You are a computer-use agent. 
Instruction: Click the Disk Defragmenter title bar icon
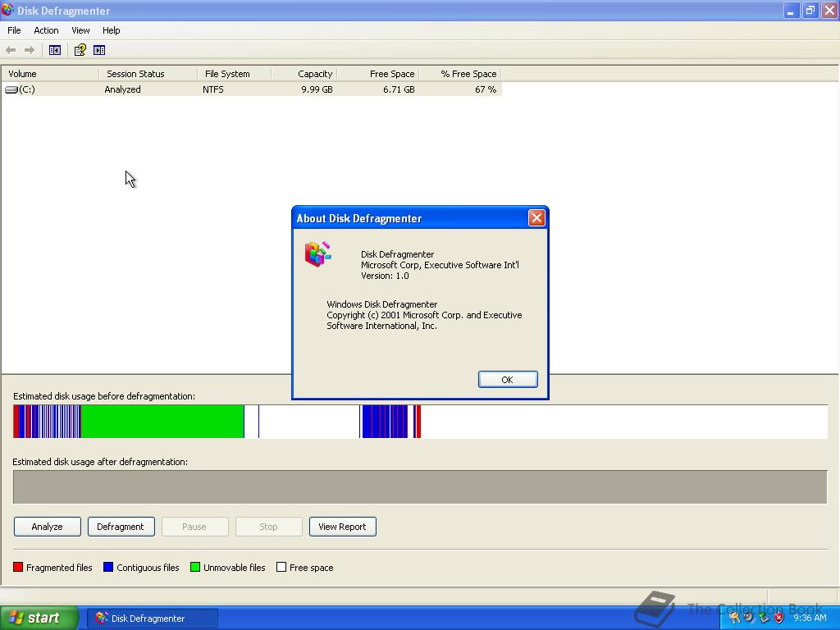(x=7, y=10)
